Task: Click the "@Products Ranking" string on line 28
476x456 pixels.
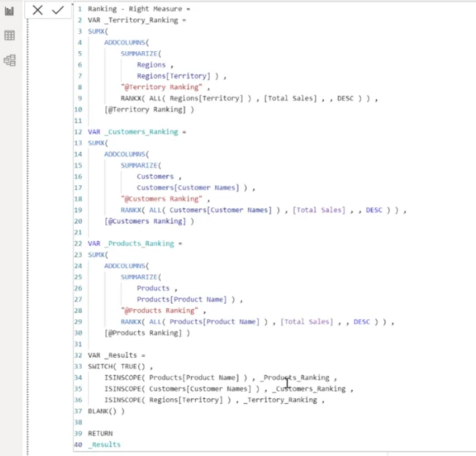Action: (x=159, y=311)
